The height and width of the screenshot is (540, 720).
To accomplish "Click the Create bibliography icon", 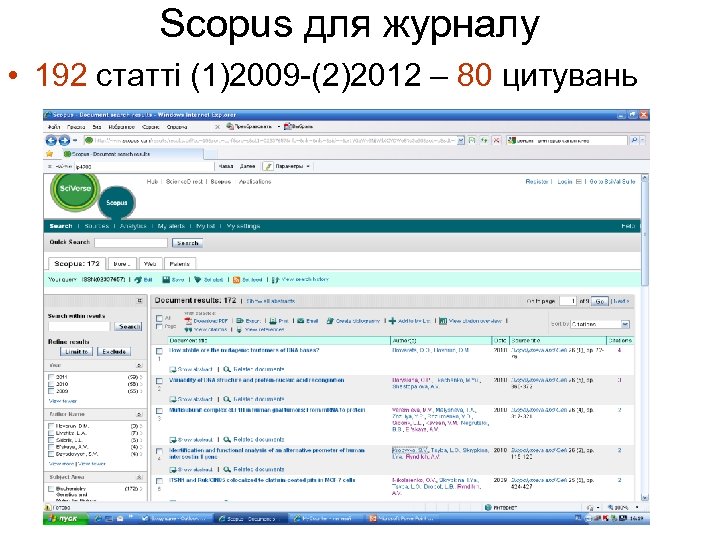I will 330,321.
